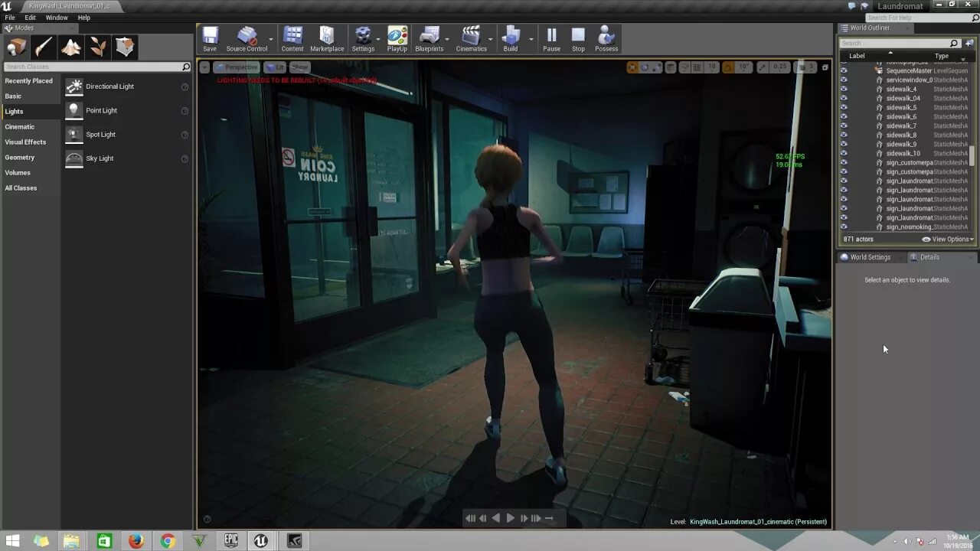Toggle visibility of sidewalk_7
Image resolution: width=980 pixels, height=551 pixels.
pos(844,126)
